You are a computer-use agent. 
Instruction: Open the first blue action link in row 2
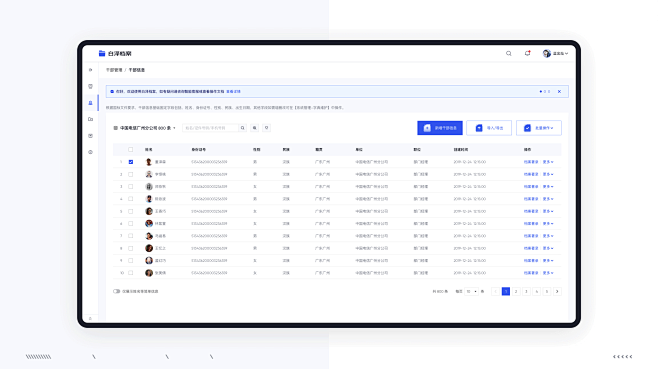click(531, 174)
